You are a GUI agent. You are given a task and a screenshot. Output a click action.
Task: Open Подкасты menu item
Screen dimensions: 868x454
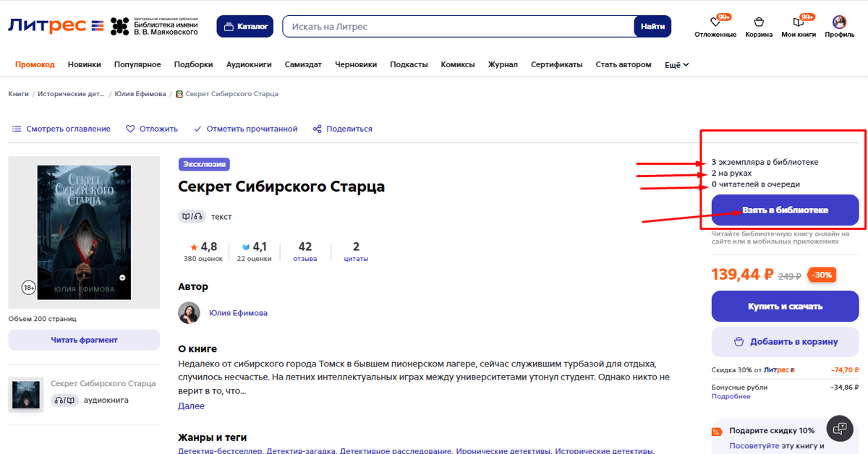click(409, 64)
